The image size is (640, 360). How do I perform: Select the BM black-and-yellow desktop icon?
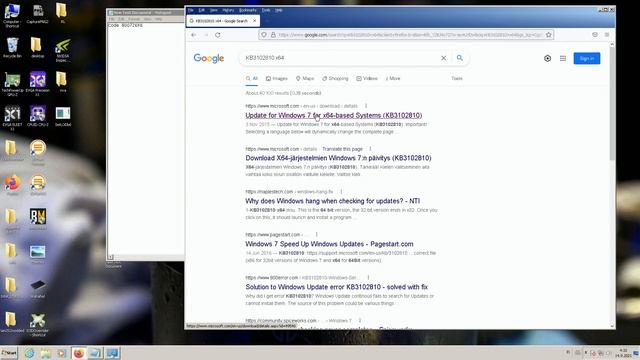point(38,219)
